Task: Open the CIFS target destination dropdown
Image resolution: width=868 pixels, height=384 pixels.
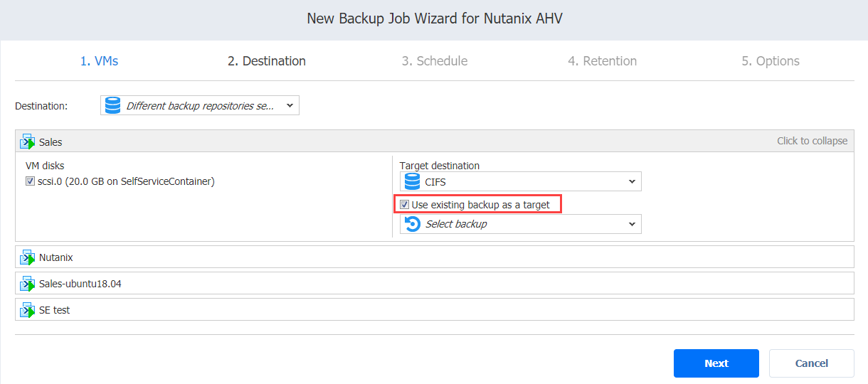Action: click(521, 182)
